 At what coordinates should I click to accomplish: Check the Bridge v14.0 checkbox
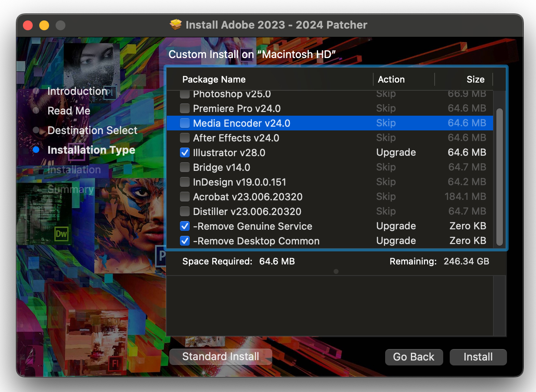click(x=184, y=167)
